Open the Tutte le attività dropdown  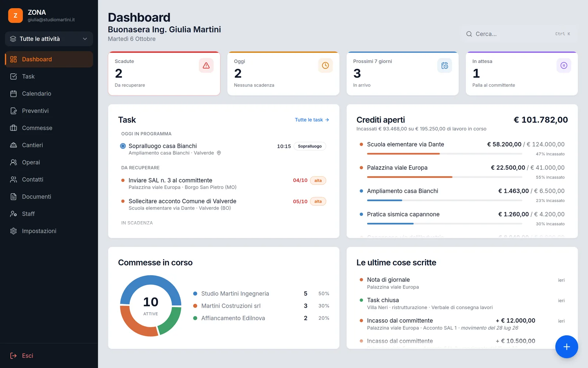pyautogui.click(x=49, y=39)
